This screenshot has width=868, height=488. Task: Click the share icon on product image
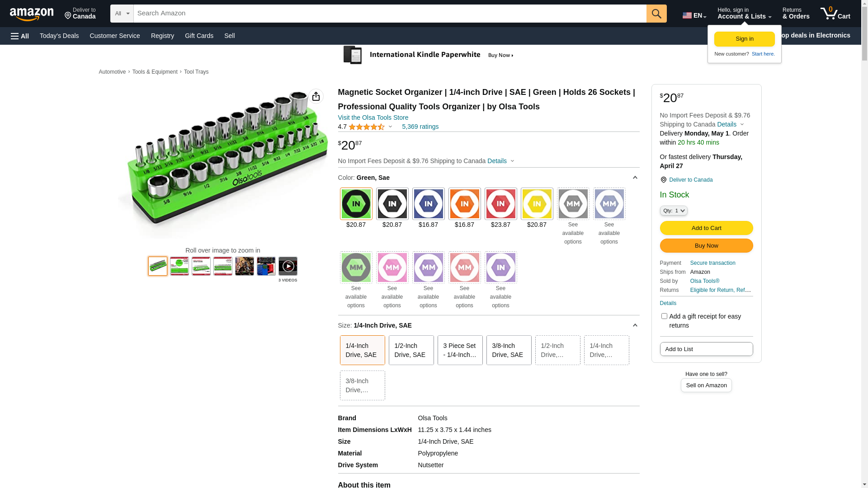pyautogui.click(x=316, y=96)
